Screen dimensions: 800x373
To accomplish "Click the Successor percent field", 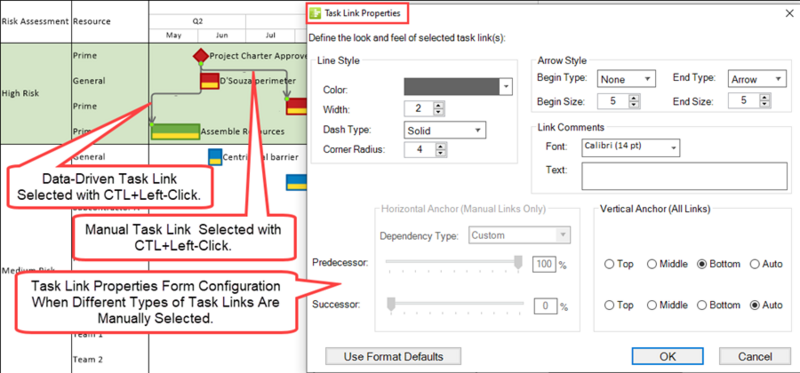I will pos(545,306).
